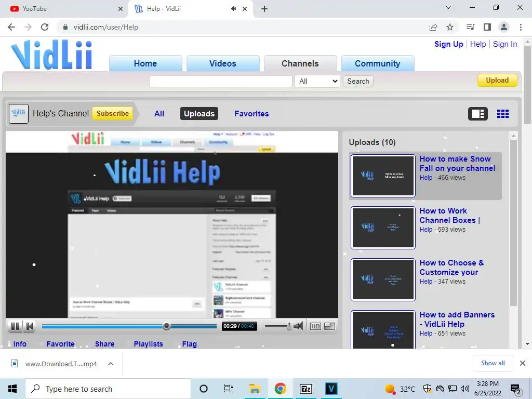
Task: Open a new browser tab with plus
Action: coord(264,9)
